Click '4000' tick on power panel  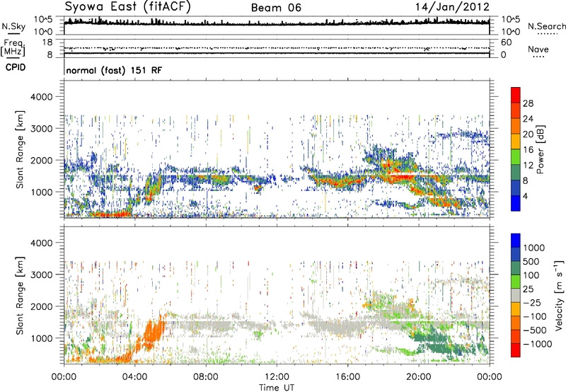point(41,97)
